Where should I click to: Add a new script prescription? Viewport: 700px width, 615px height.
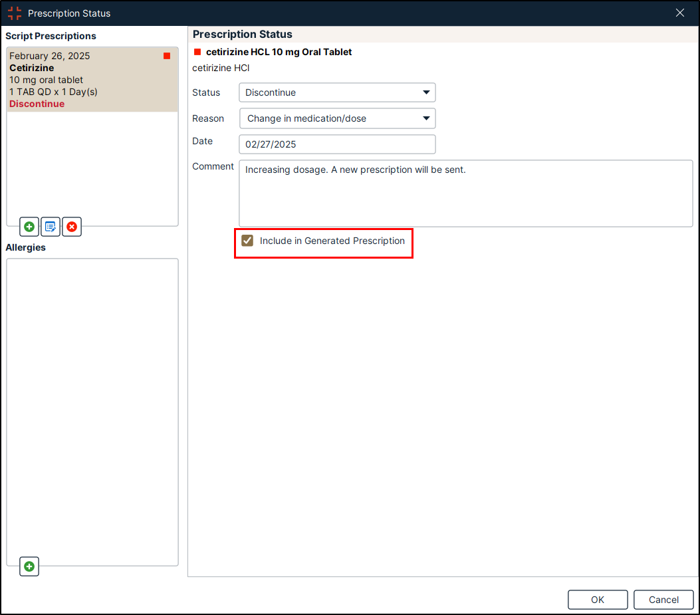pos(29,227)
